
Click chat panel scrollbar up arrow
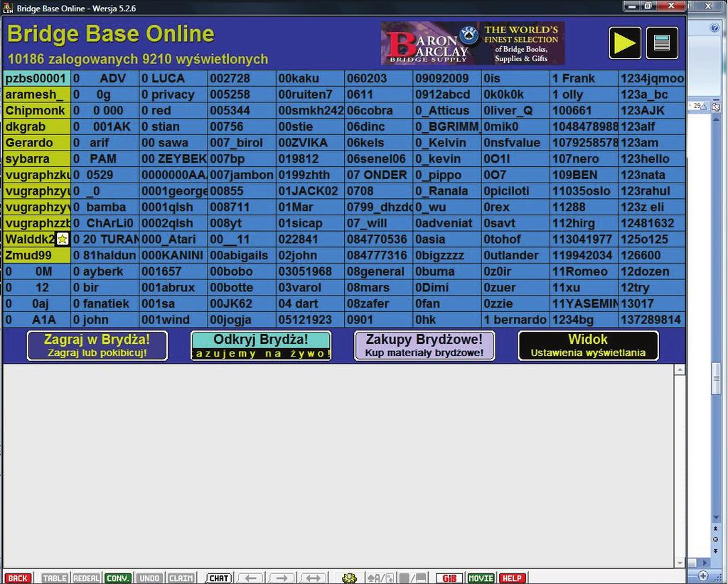(x=680, y=369)
